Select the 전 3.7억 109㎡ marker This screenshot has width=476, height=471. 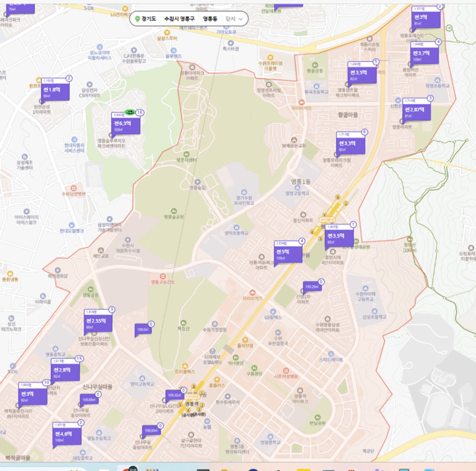point(424,53)
